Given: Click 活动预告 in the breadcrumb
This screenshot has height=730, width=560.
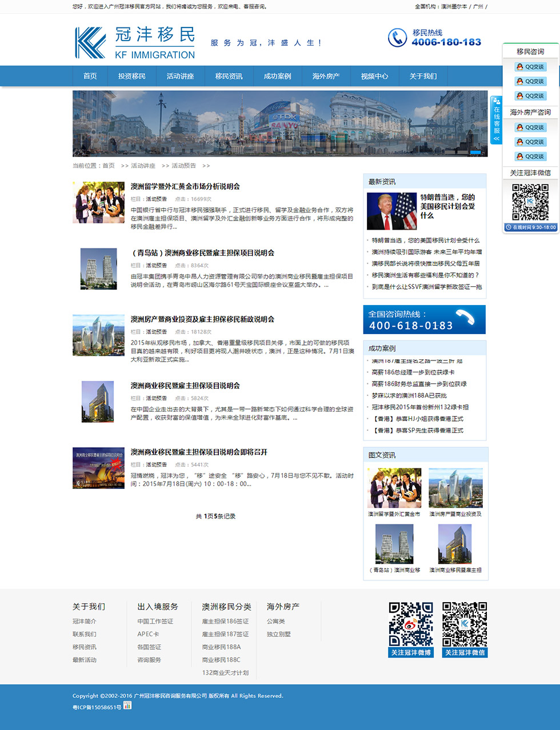Looking at the screenshot, I should coord(183,166).
